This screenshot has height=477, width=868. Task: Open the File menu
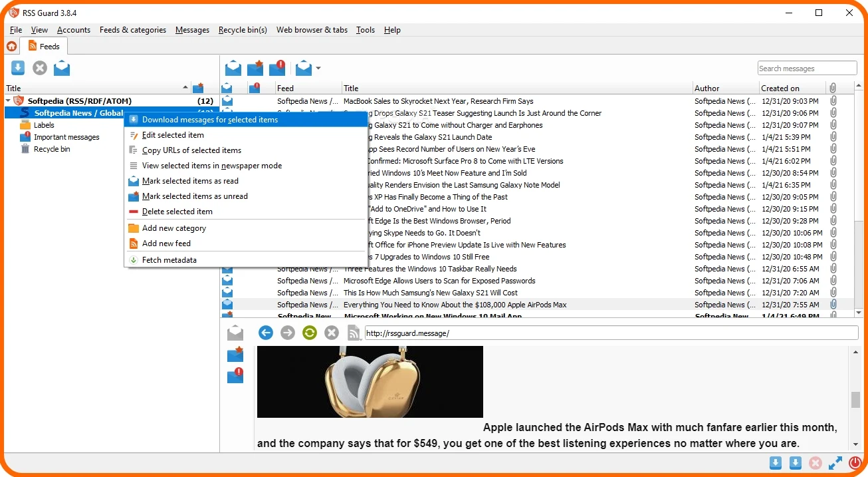coord(16,30)
